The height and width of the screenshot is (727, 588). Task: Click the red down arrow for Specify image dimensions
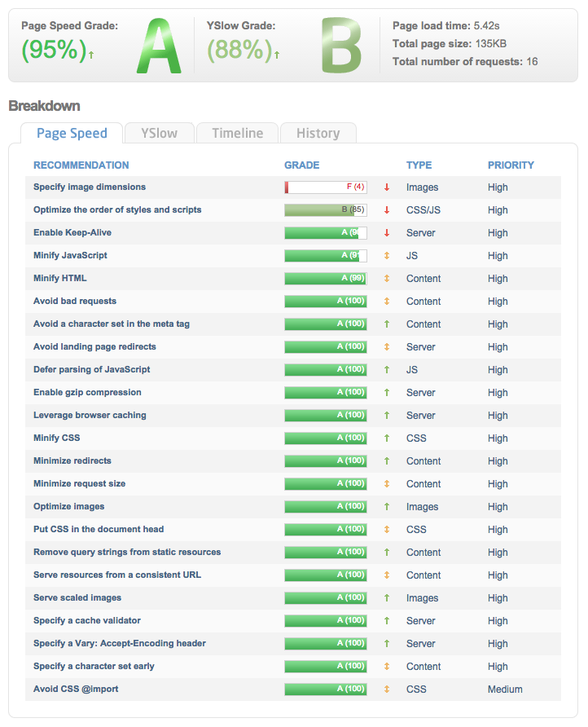point(387,187)
